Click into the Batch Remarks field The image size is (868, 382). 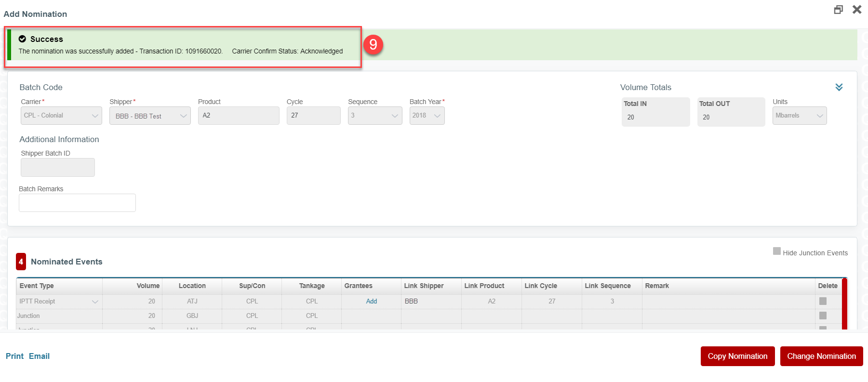(x=77, y=203)
